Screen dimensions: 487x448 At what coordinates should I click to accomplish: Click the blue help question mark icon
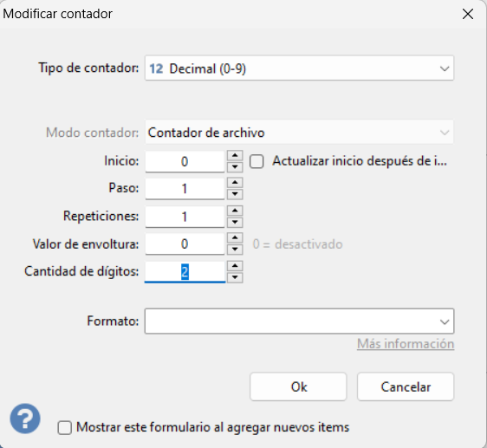25,419
